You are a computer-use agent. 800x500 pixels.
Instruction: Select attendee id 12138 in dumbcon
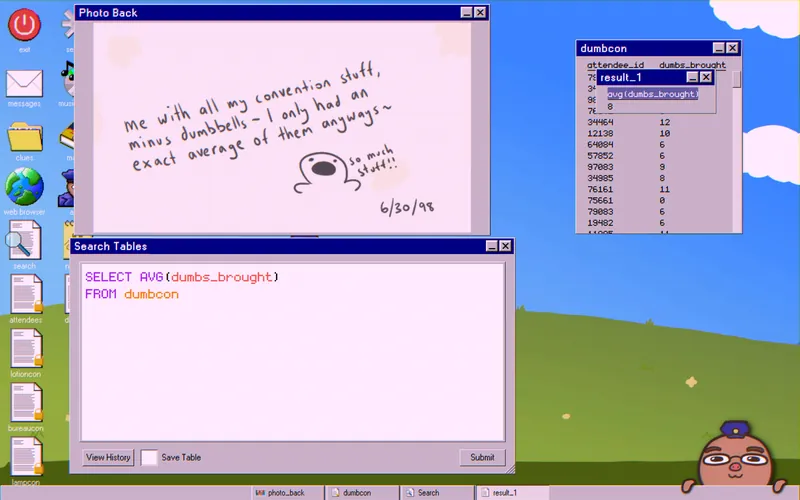point(600,134)
